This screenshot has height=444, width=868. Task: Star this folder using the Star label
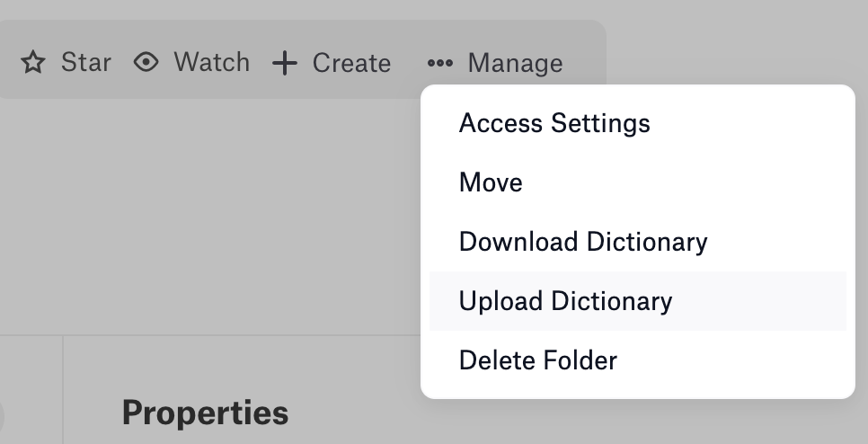click(85, 62)
